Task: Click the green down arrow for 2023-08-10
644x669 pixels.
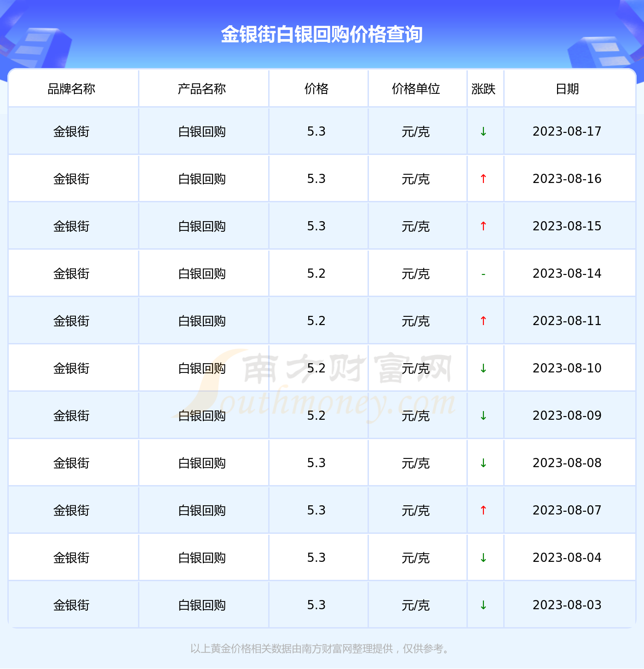Action: click(x=483, y=369)
